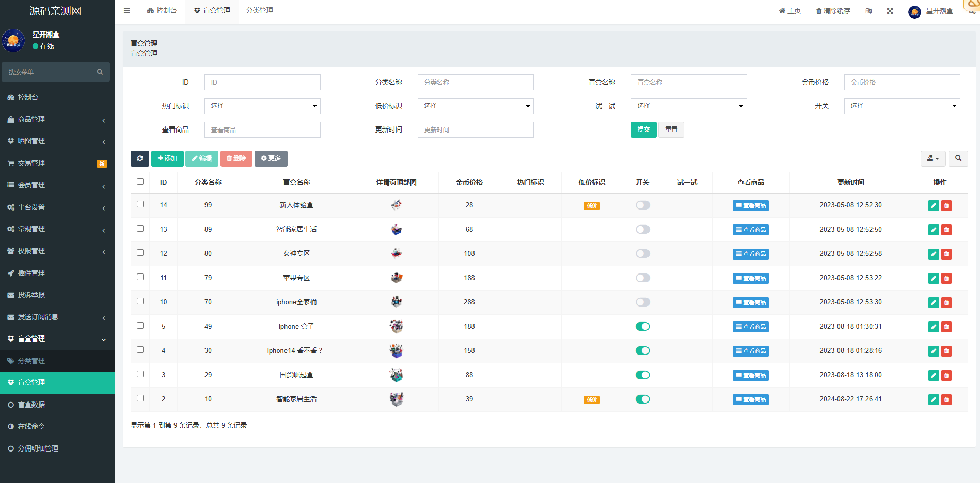Tick the select-all checkbox in table header
The image size is (980, 483).
coord(140,182)
